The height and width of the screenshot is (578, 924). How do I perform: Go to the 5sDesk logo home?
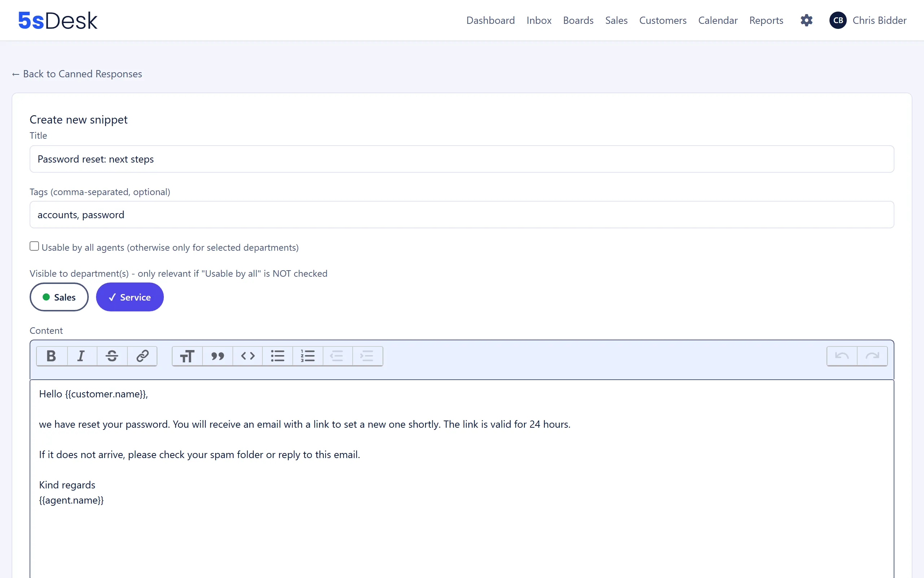point(58,20)
